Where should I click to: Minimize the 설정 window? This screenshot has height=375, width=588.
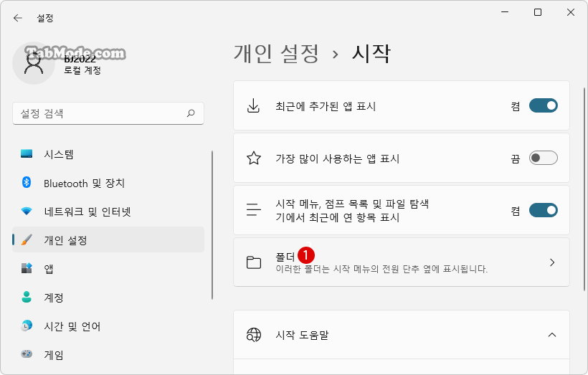505,12
